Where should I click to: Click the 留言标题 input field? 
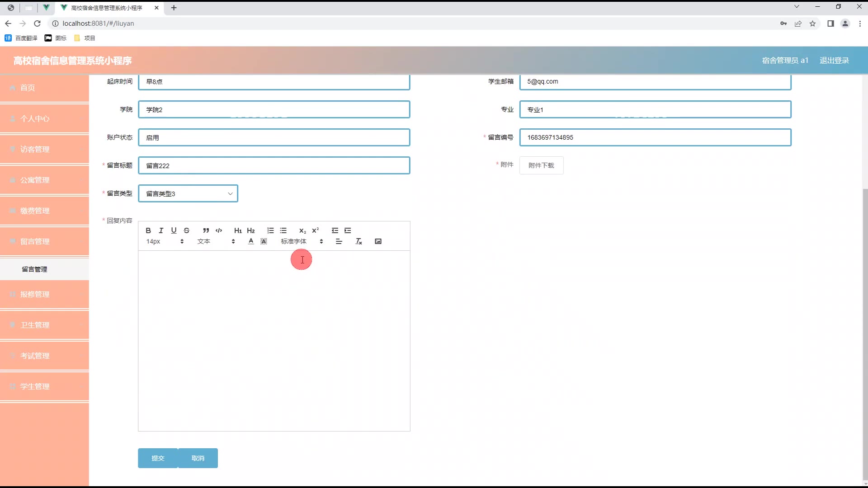274,165
